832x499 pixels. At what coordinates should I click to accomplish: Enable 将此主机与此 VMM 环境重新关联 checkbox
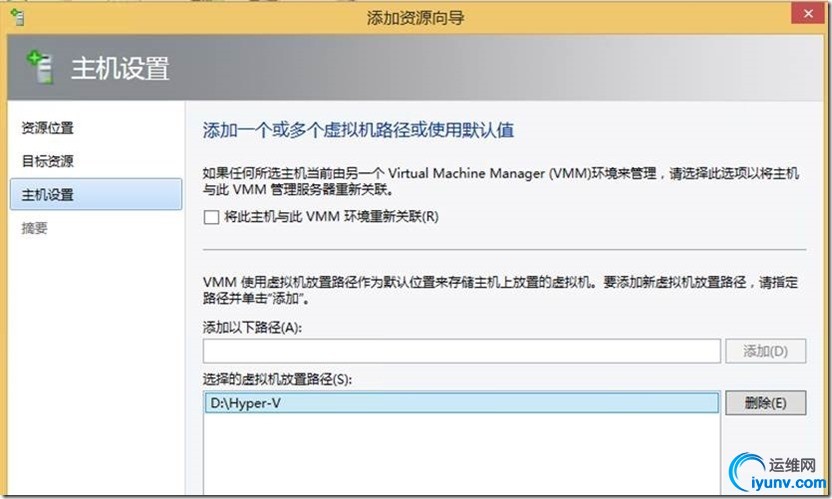pyautogui.click(x=211, y=217)
